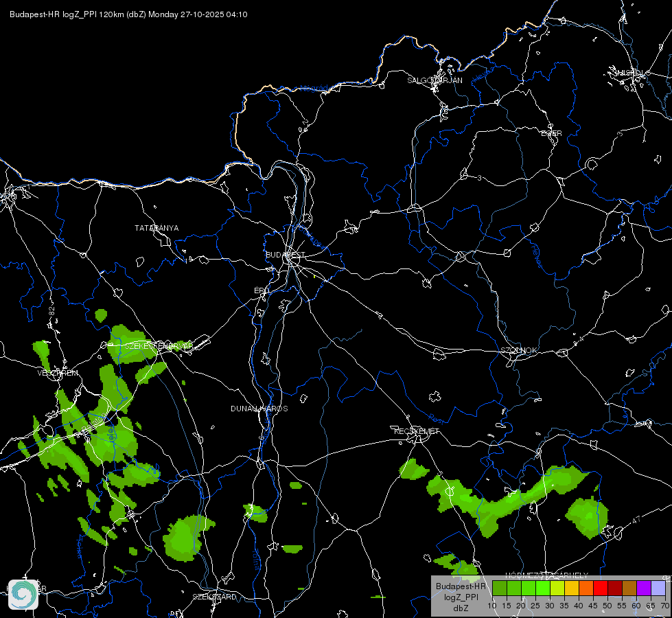Image resolution: width=672 pixels, height=618 pixels.
Task: Click the 'ERD' city label
Action: point(262,290)
